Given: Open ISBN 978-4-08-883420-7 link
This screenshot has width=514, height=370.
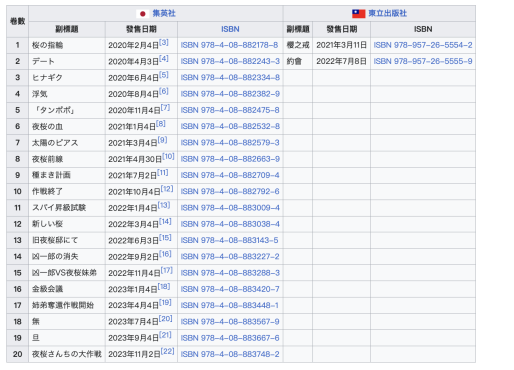Looking at the screenshot, I should coord(230,289).
